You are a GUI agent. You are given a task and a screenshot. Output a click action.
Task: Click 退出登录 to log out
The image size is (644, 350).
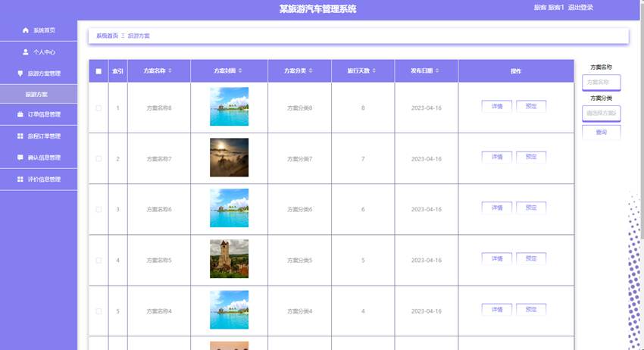[581, 8]
